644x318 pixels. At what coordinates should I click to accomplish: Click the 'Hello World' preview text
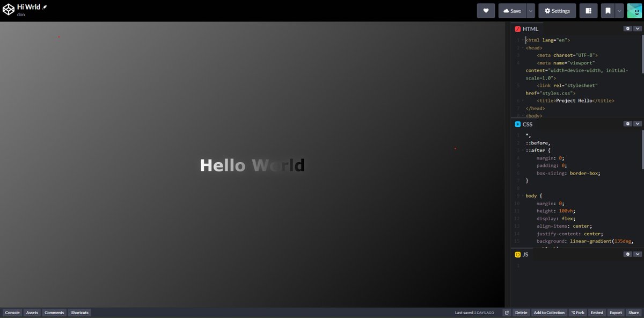[252, 165]
